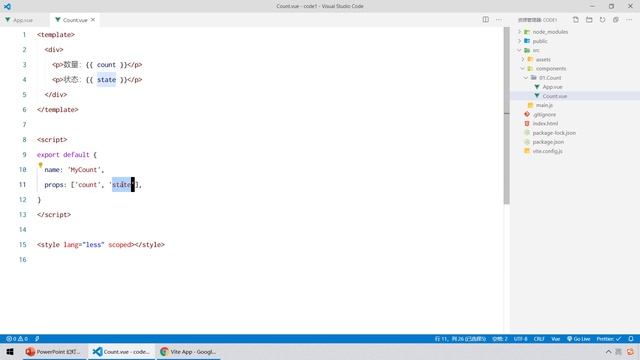Click the 'scoped' attribute on line 15
This screenshot has width=640, height=360.
pyautogui.click(x=120, y=244)
